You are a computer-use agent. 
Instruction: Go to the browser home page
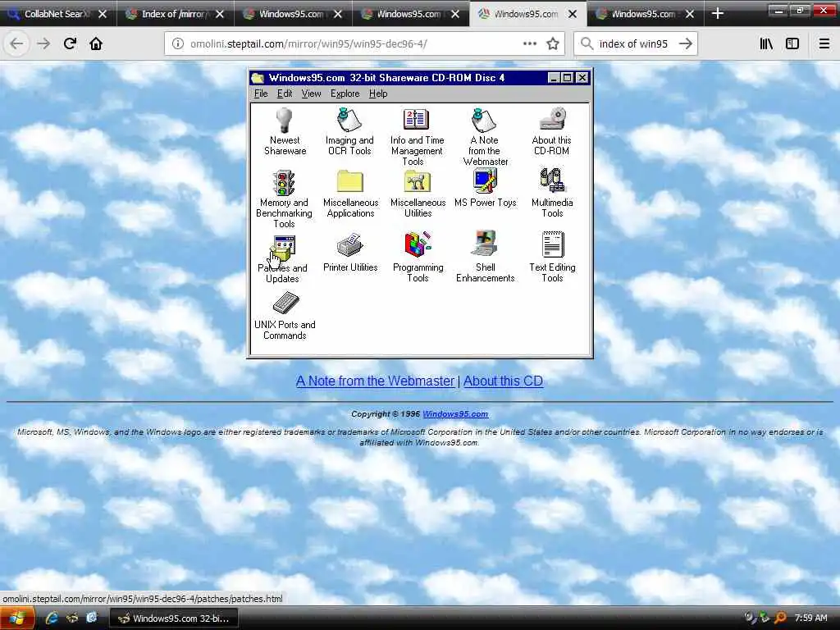point(96,44)
